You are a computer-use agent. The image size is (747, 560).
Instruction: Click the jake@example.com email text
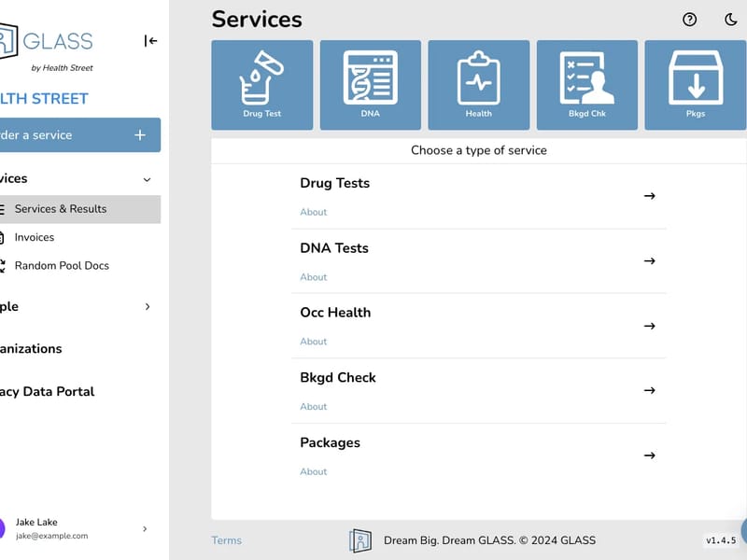(x=52, y=536)
